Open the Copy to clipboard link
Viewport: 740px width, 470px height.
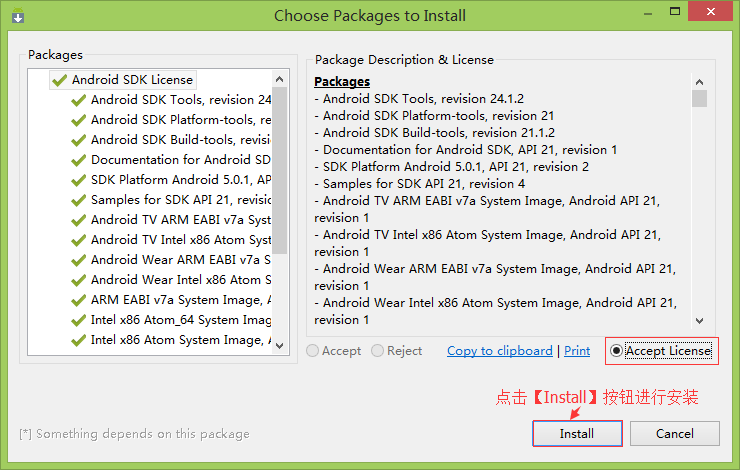(x=500, y=351)
